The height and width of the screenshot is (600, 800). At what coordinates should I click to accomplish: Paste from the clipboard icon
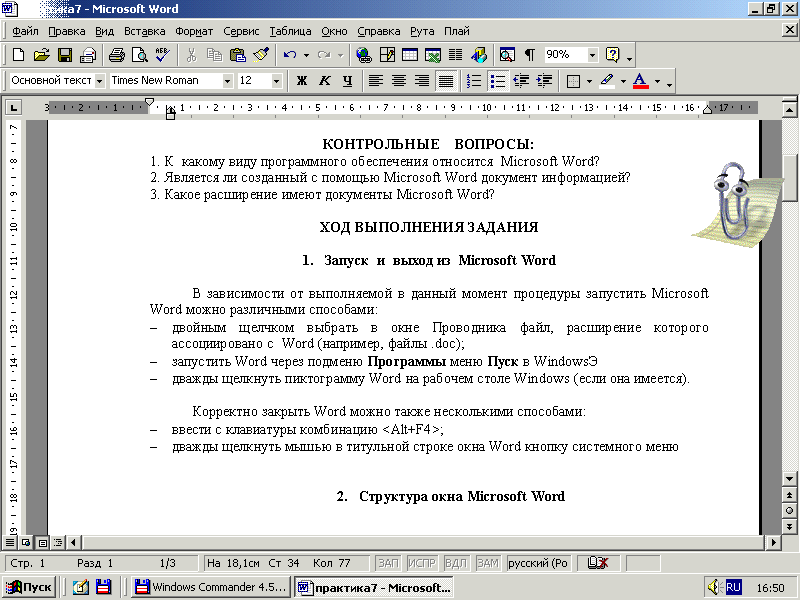(x=238, y=54)
